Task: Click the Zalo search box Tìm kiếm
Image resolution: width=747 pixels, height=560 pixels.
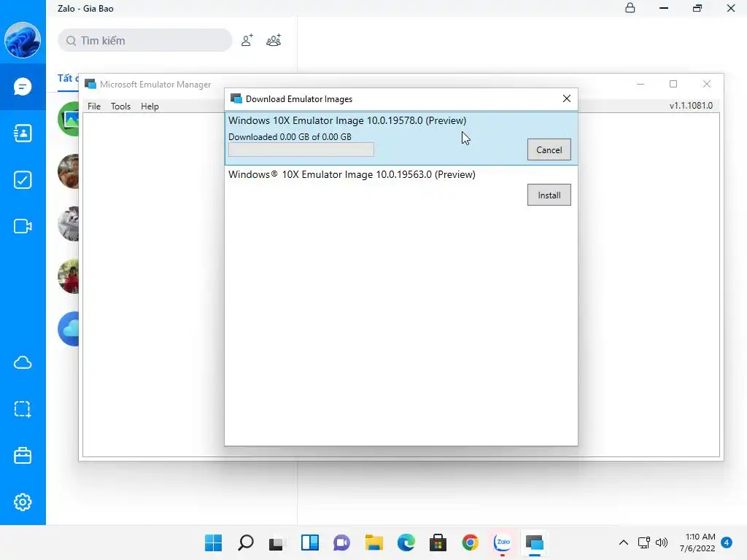Action: (x=145, y=41)
